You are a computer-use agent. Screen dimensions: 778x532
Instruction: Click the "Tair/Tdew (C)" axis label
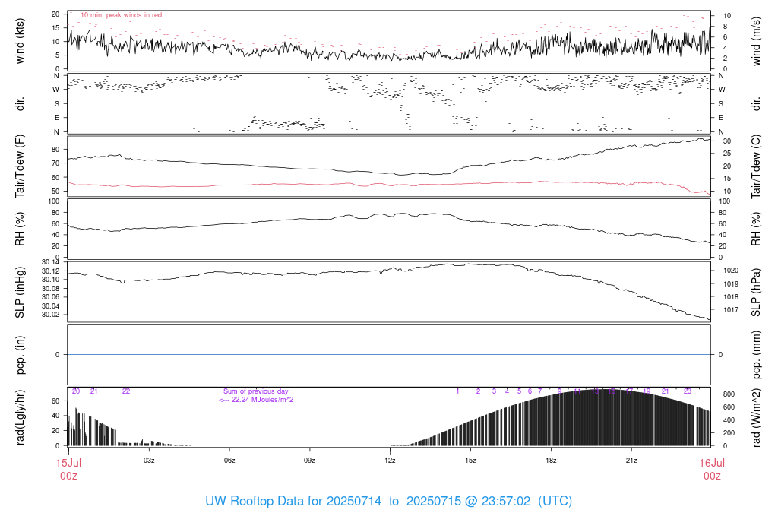click(x=756, y=166)
